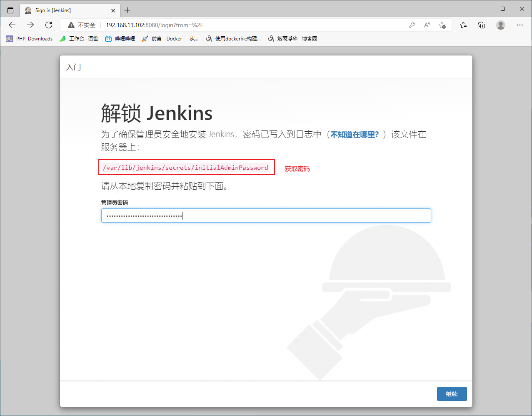Open a new browser tab

click(x=127, y=10)
